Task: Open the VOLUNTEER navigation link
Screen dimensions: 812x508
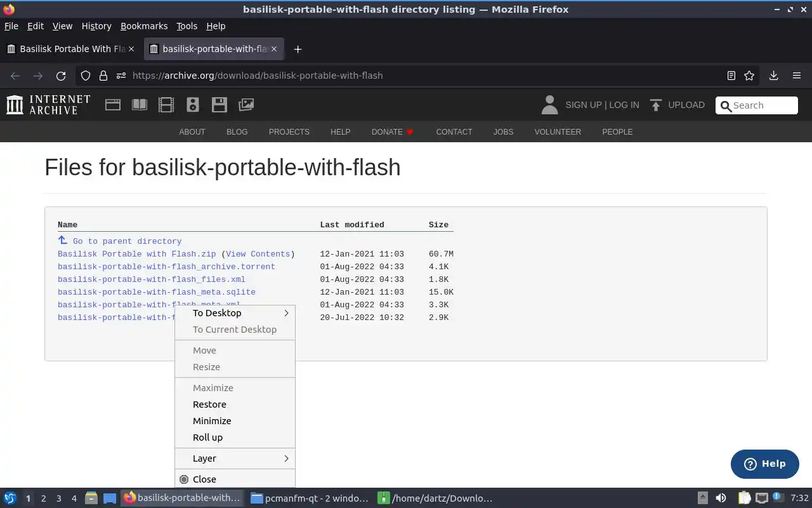Action: tap(558, 132)
